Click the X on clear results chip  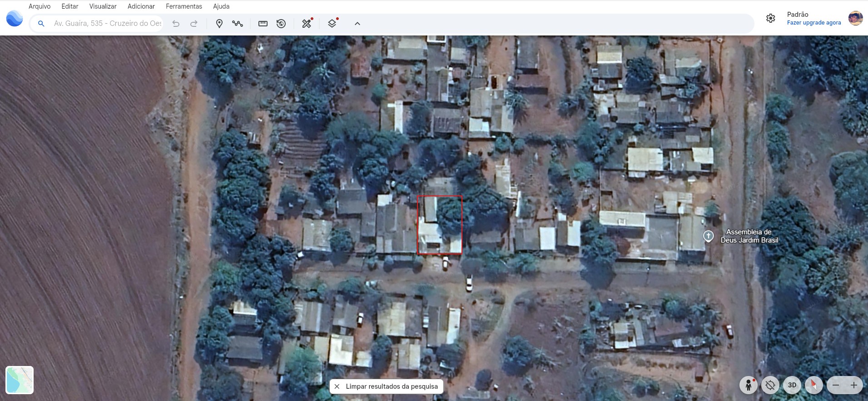(x=337, y=386)
